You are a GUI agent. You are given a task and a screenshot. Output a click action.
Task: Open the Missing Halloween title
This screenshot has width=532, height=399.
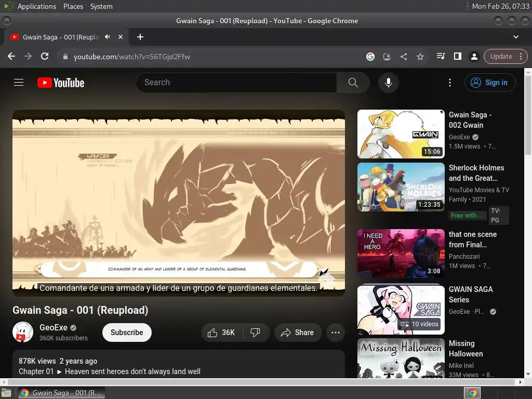click(466, 349)
